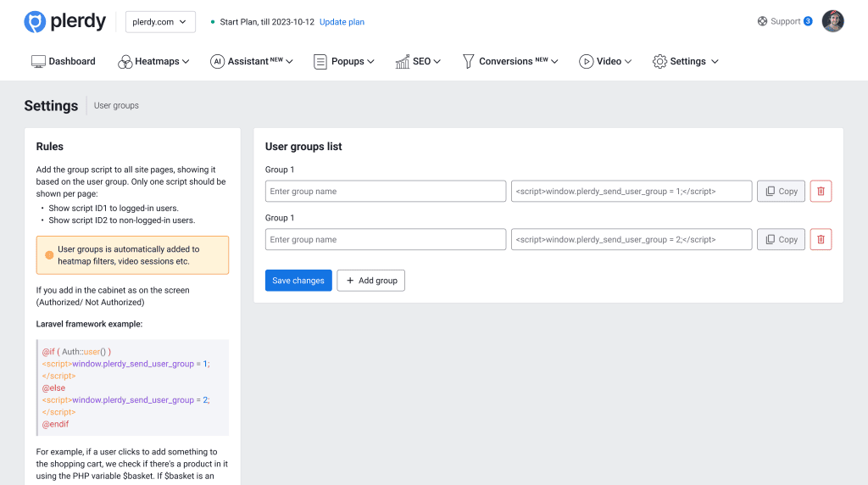This screenshot has width=868, height=485.
Task: Click the Plerdy logo icon
Action: [35, 22]
